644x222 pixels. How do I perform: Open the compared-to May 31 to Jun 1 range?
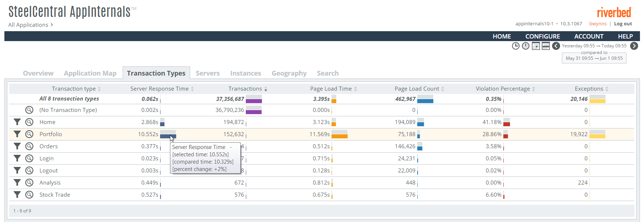[x=594, y=58]
